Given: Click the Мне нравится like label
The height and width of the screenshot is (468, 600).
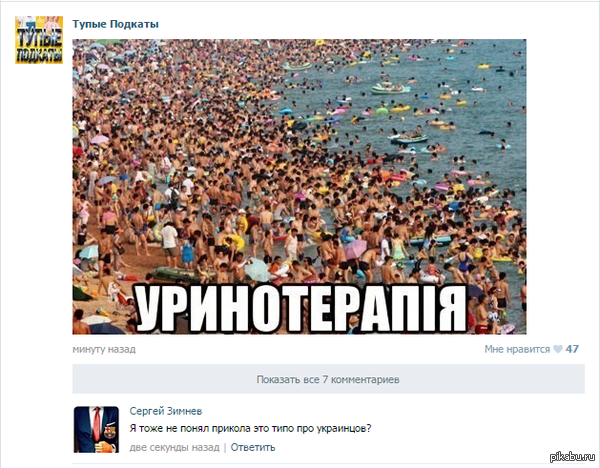Looking at the screenshot, I should [517, 349].
